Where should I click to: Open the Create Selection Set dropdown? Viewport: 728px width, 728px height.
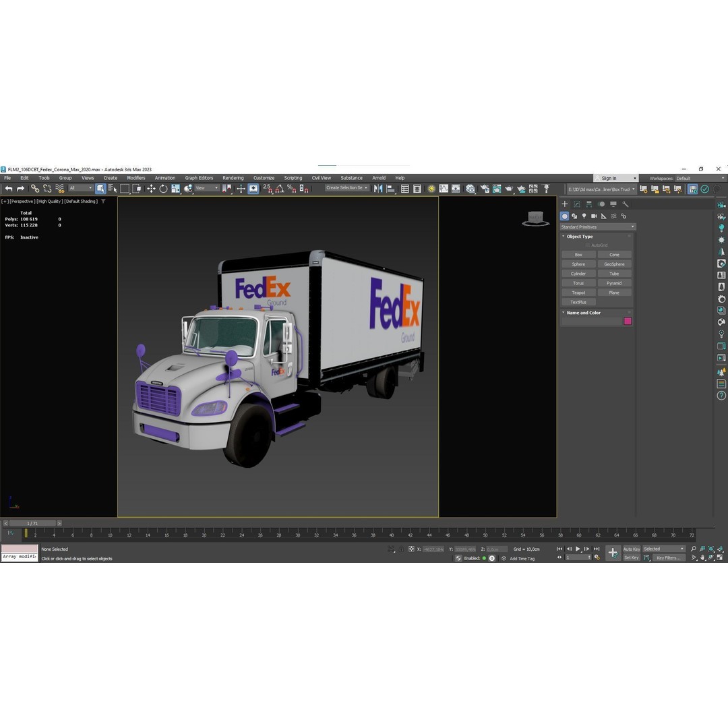(x=347, y=188)
